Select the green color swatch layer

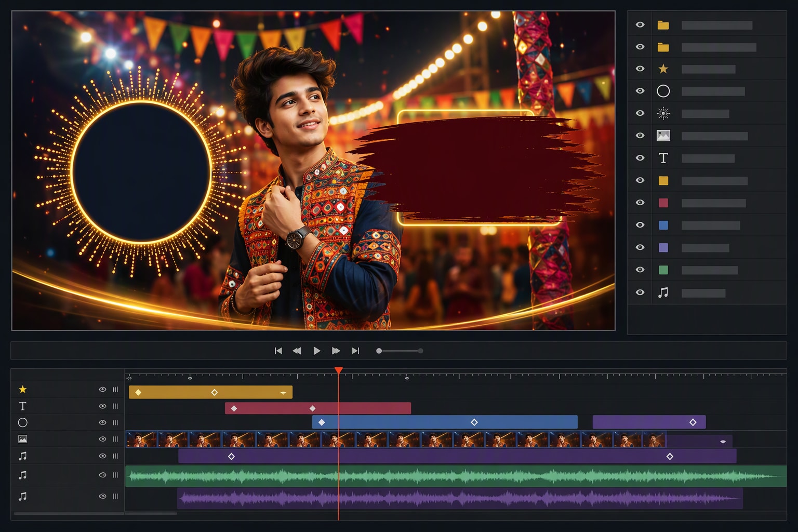663,270
